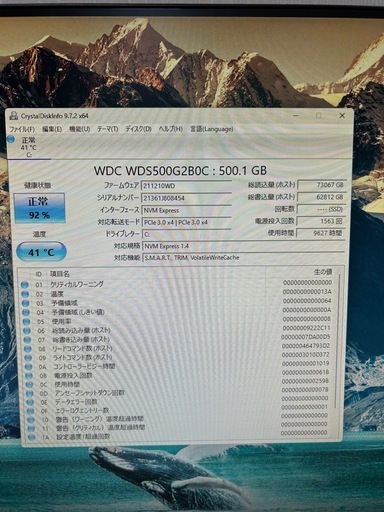
Task: Open the テーマ(T) menu
Action: point(108,129)
